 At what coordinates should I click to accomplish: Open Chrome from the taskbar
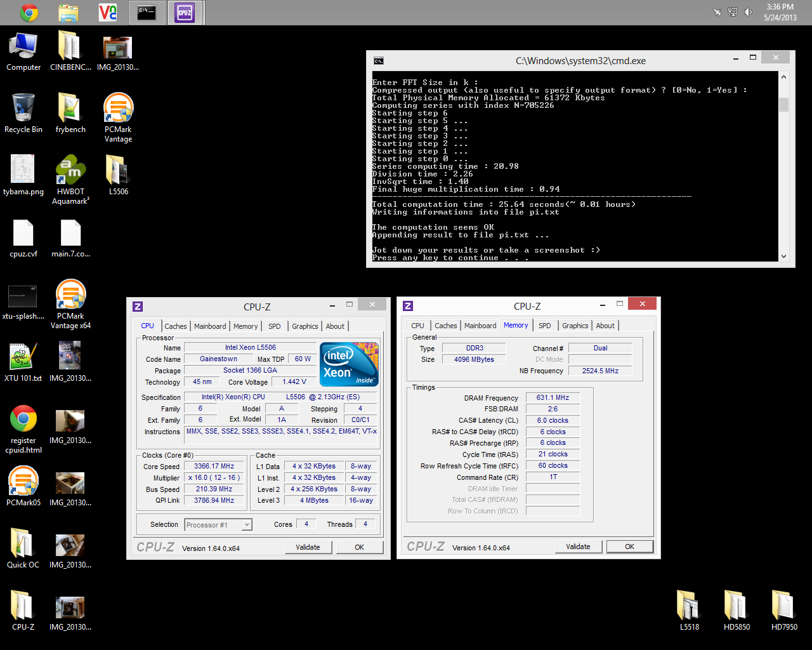click(x=29, y=12)
